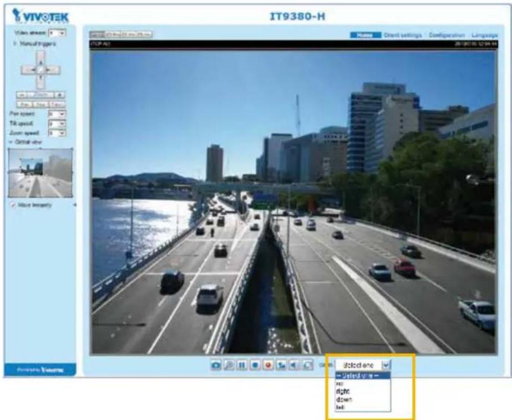Click the Powered by VIVOTEK banner

click(40, 370)
